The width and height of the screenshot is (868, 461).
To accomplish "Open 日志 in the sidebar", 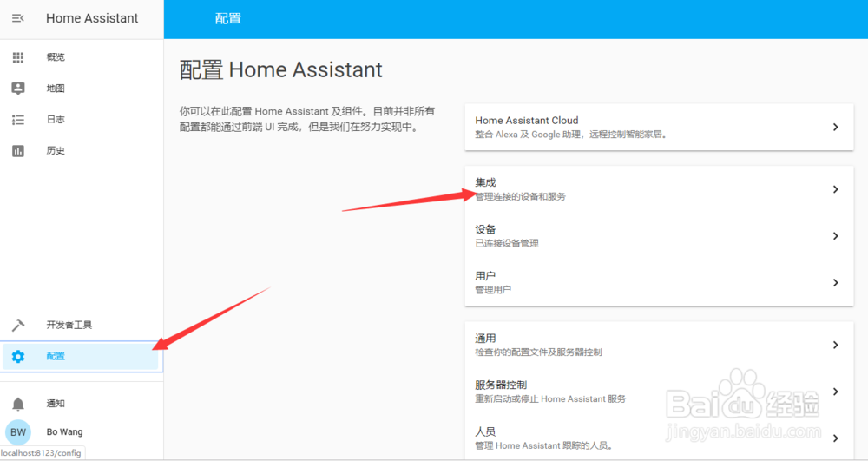I will tap(82, 120).
